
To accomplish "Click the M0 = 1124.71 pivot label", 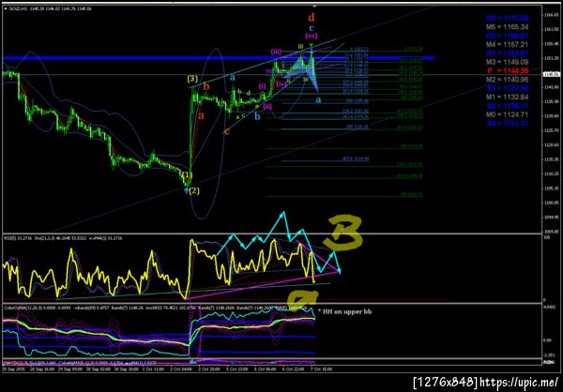I will [x=509, y=114].
